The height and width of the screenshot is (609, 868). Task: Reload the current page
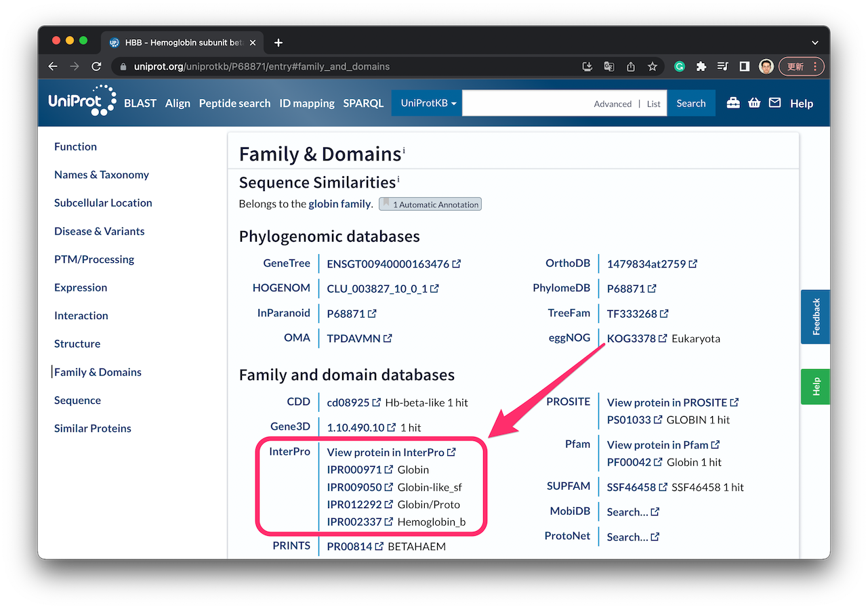coord(96,66)
